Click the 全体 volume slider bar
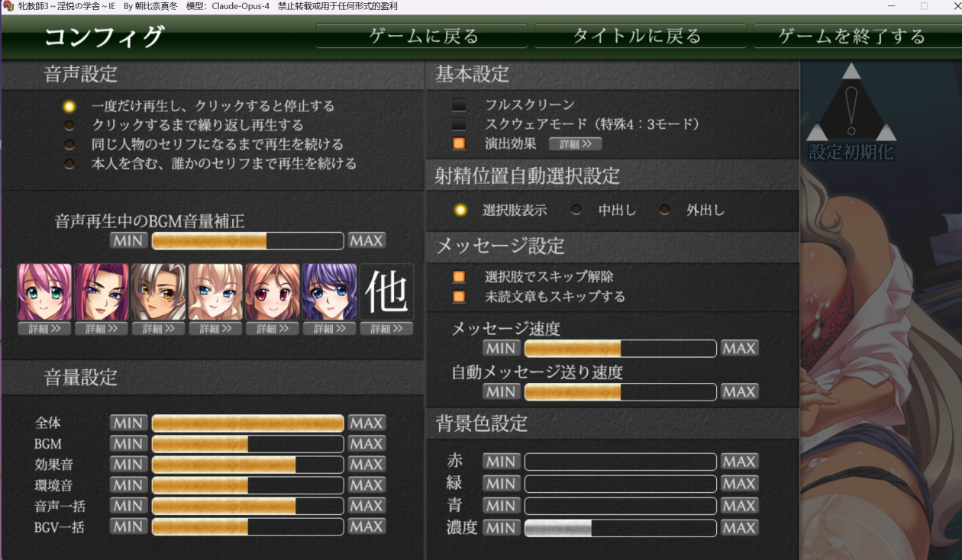This screenshot has width=962, height=560. pyautogui.click(x=248, y=423)
